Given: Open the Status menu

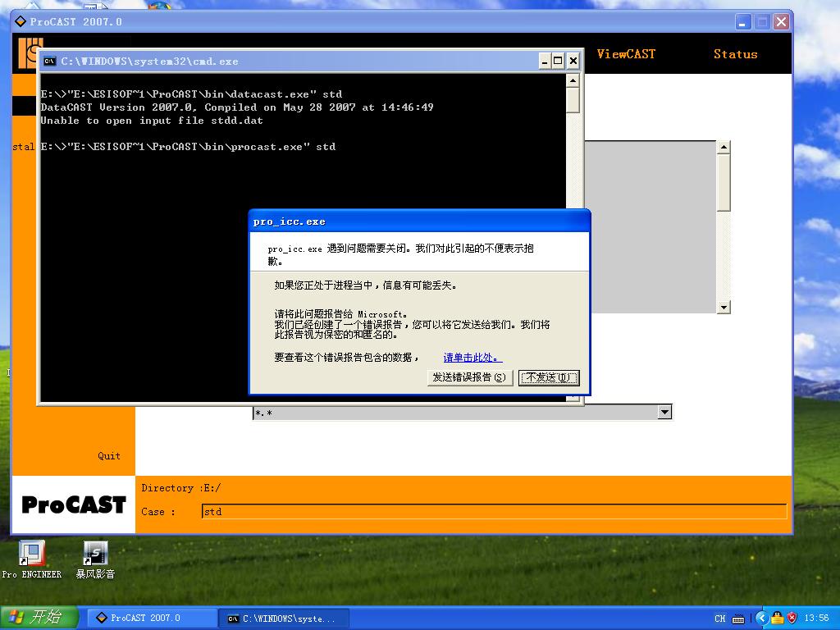Looking at the screenshot, I should coord(735,54).
